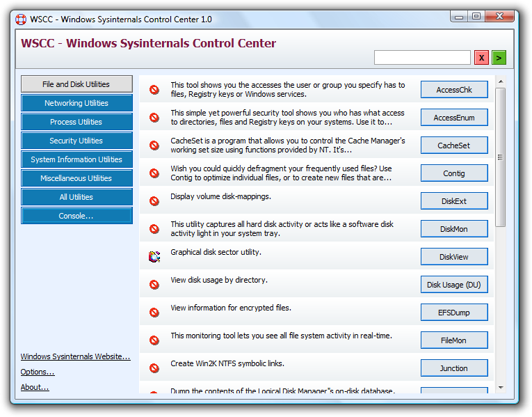Screen dimensions: 532x417
Task: Launch the DiskMon utility
Action: [x=454, y=229]
